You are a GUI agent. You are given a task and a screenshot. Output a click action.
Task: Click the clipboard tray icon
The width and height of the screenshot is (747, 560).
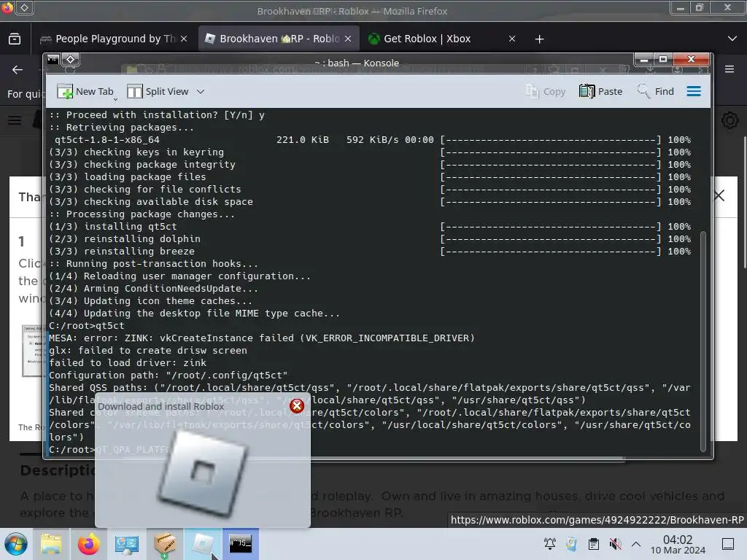coord(594,544)
